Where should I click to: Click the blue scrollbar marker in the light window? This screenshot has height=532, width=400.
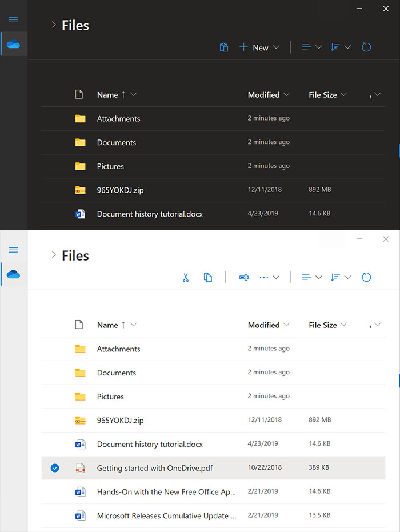[x=398, y=381]
